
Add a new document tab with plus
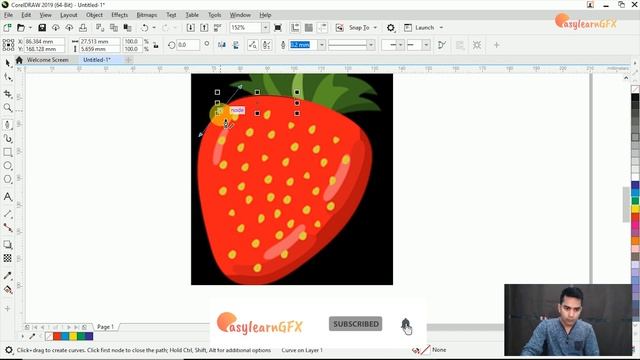pyautogui.click(x=128, y=60)
